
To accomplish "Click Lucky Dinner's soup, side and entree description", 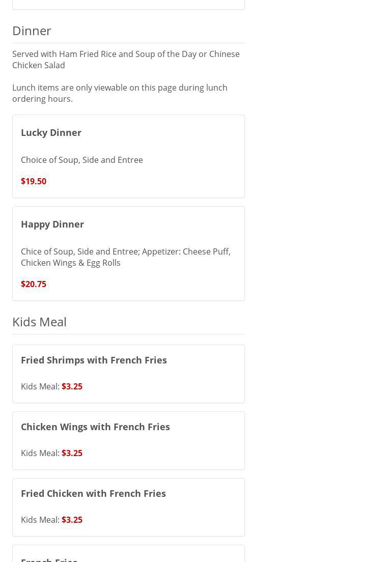I will tap(82, 160).
